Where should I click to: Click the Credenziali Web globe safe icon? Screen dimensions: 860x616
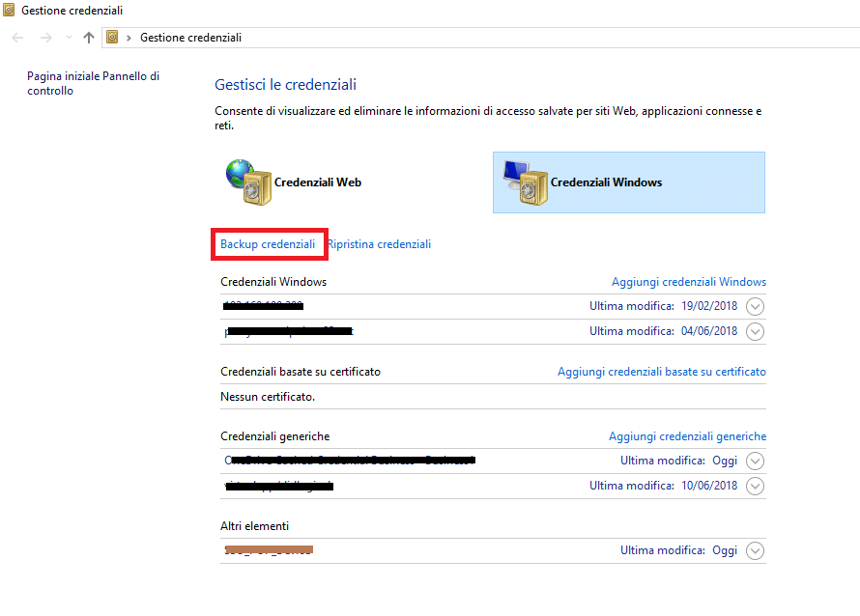click(248, 182)
